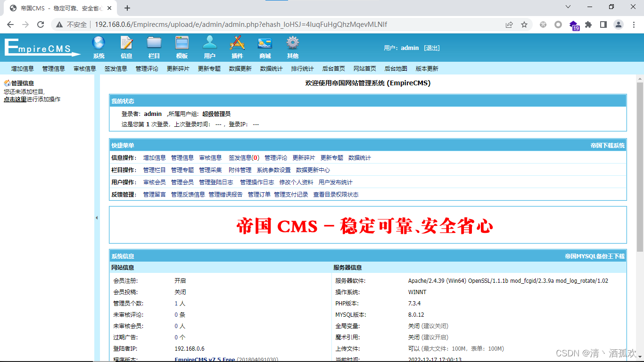The image size is (644, 362).
Task: Click 管理订单 in the quick menu
Action: click(x=259, y=195)
